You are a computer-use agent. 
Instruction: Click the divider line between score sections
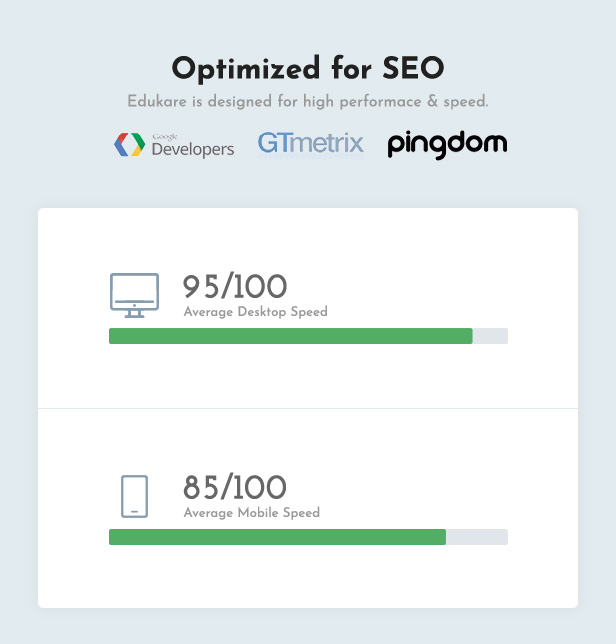coord(308,408)
